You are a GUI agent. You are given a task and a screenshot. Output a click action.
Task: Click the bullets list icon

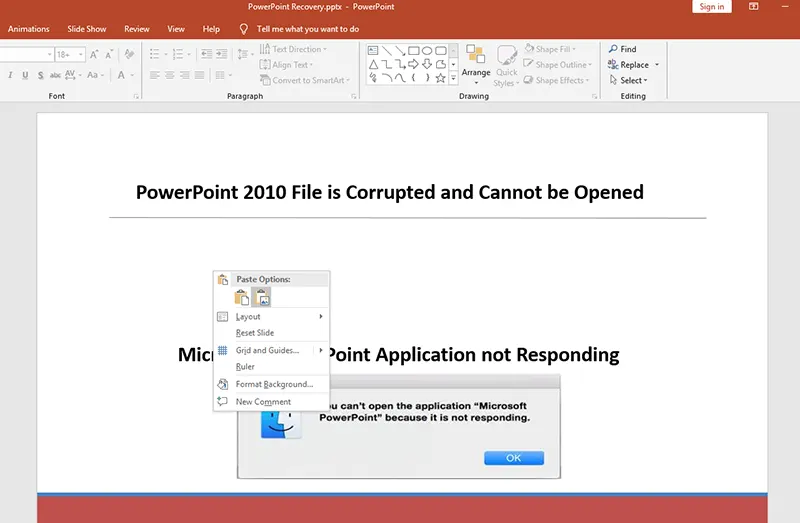pyautogui.click(x=155, y=54)
